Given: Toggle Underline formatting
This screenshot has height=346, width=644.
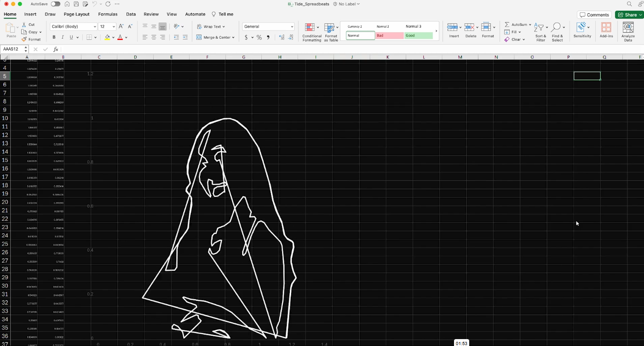Looking at the screenshot, I should point(70,37).
